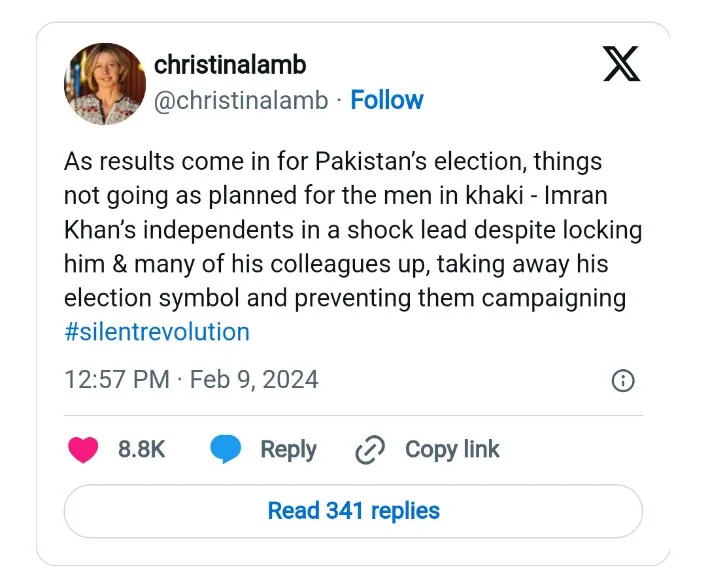Like the tweet with the heart icon
Screen dimensions: 706x584
point(83,449)
